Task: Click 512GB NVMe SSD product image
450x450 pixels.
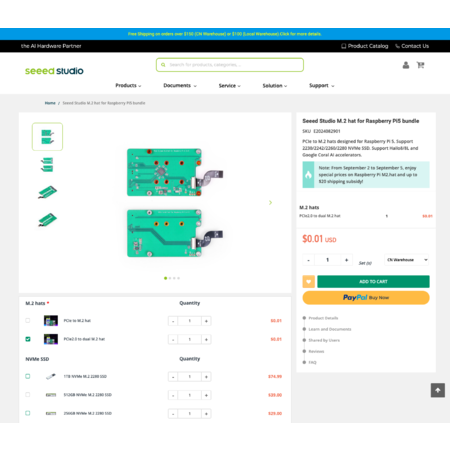Action: tap(51, 395)
